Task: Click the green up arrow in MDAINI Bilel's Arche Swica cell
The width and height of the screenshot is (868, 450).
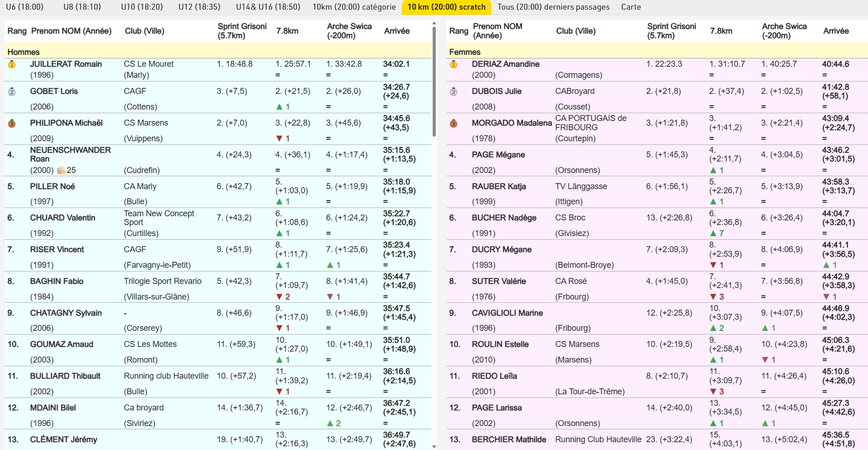Action: 330,423
